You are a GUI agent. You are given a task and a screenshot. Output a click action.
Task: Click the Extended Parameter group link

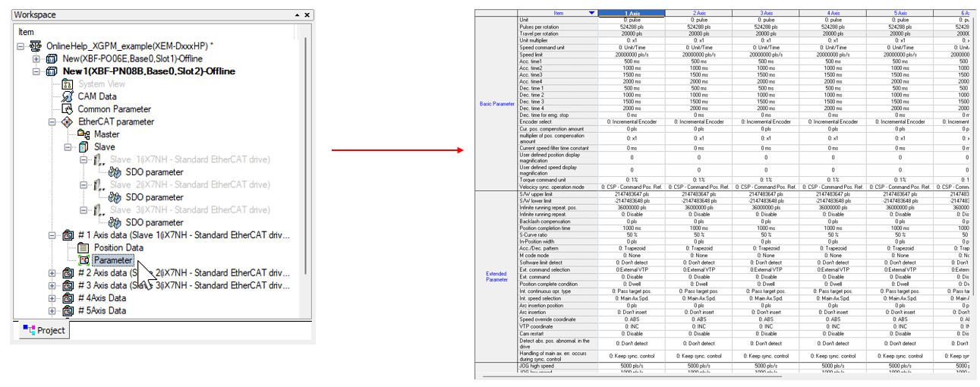[x=497, y=276]
